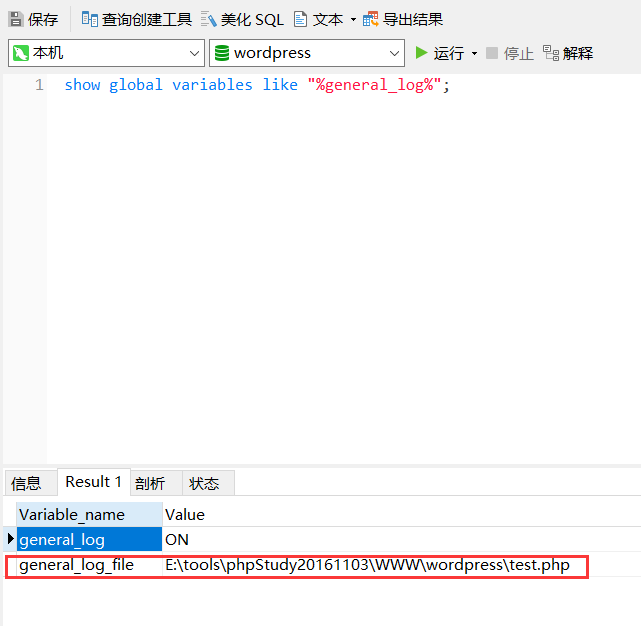Click the Value column header
Viewport: 641px width, 626px height.
[185, 514]
